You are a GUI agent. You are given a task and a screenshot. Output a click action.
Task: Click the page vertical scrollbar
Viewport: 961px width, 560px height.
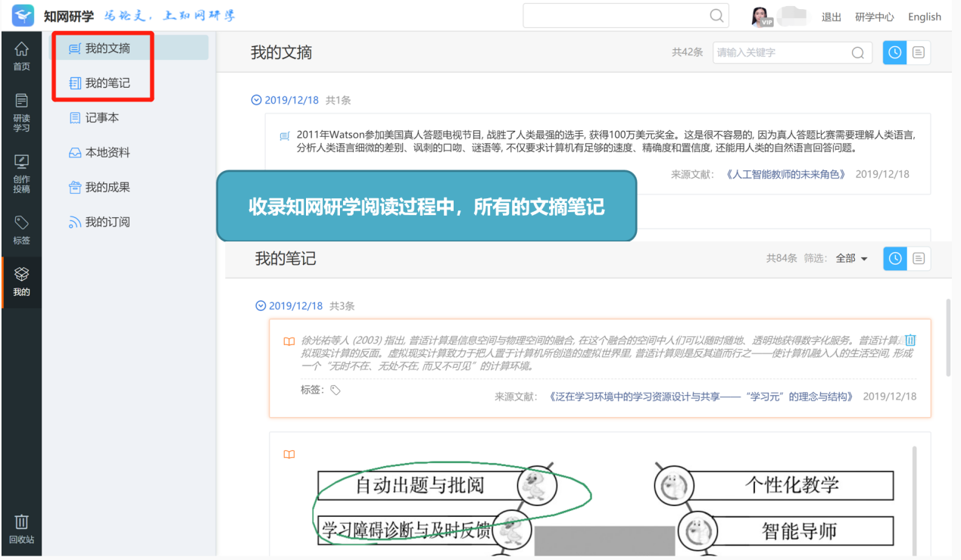pyautogui.click(x=948, y=338)
